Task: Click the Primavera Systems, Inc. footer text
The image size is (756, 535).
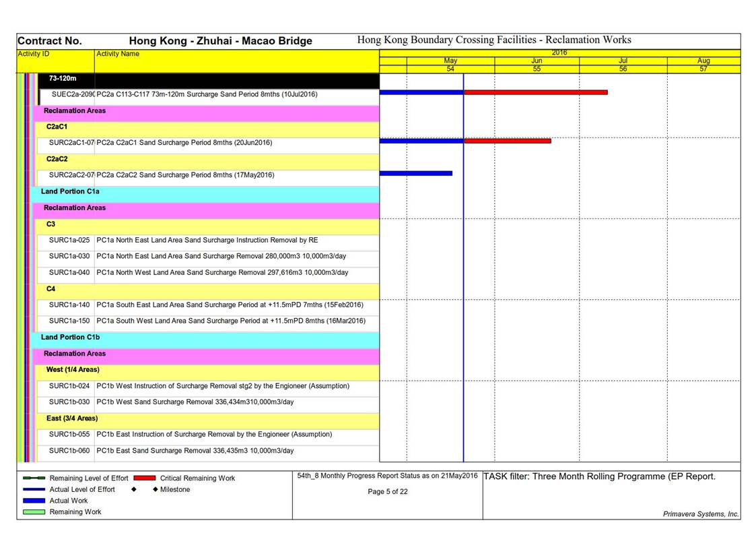Action: tap(701, 514)
